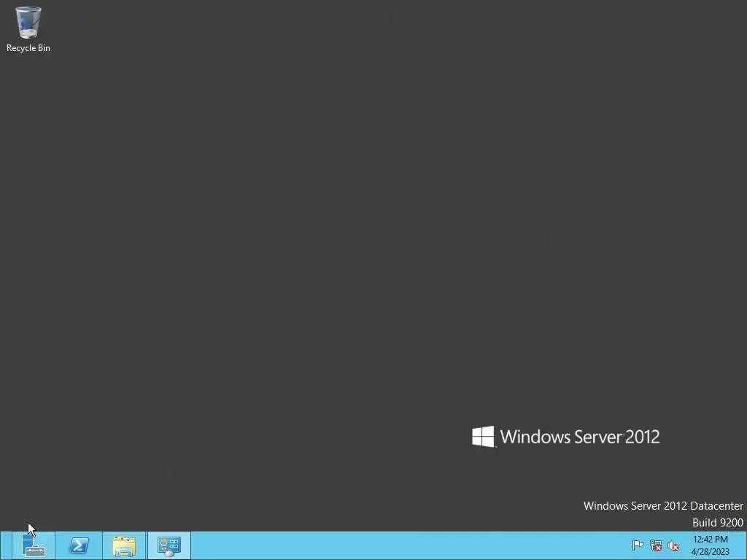Viewport: 747px width, 560px height.
Task: Open Windows PowerShell from the taskbar
Action: tap(79, 545)
